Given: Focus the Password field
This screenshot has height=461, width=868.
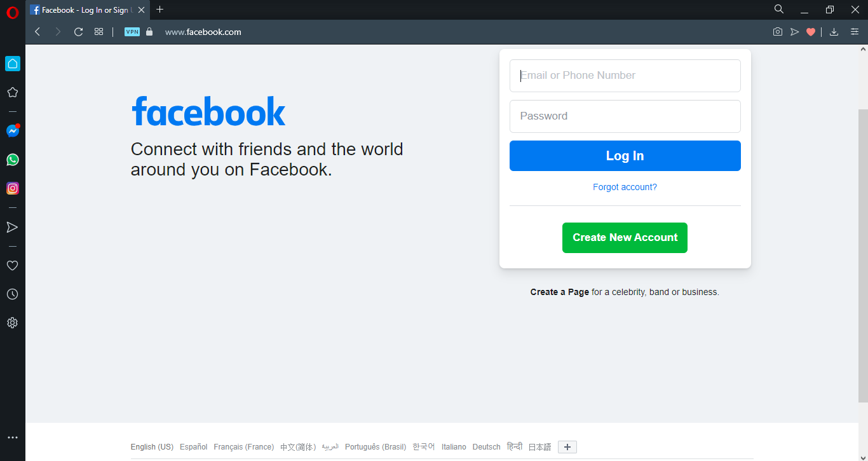Looking at the screenshot, I should 625,116.
